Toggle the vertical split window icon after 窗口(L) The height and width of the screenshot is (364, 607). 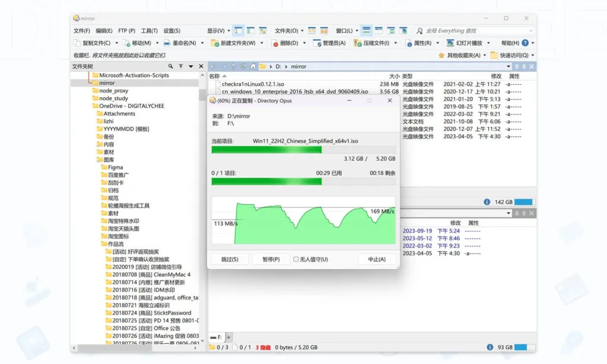(379, 31)
